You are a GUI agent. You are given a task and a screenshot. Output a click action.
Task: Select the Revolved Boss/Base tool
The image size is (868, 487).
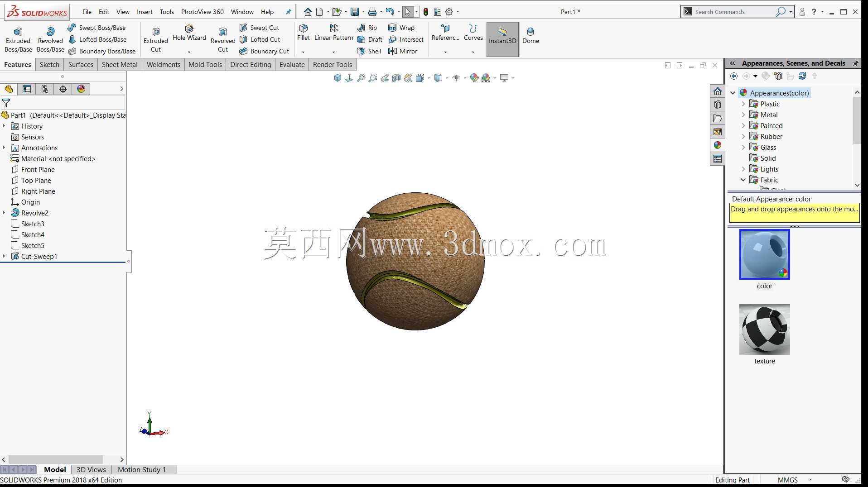tap(50, 39)
